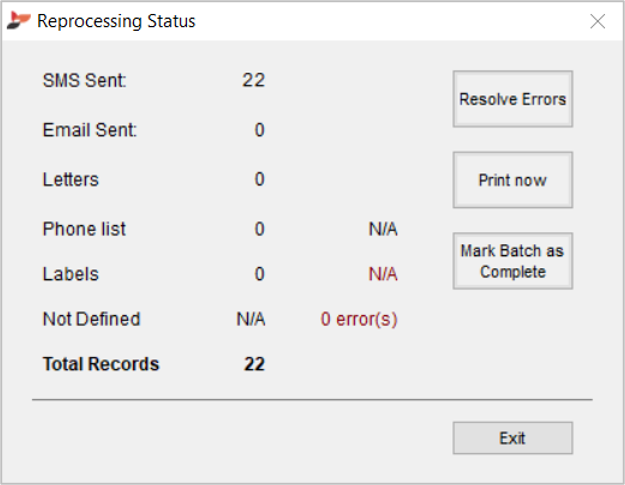Image resolution: width=625 pixels, height=485 pixels.
Task: Click the Resolve Errors button
Action: (x=513, y=99)
